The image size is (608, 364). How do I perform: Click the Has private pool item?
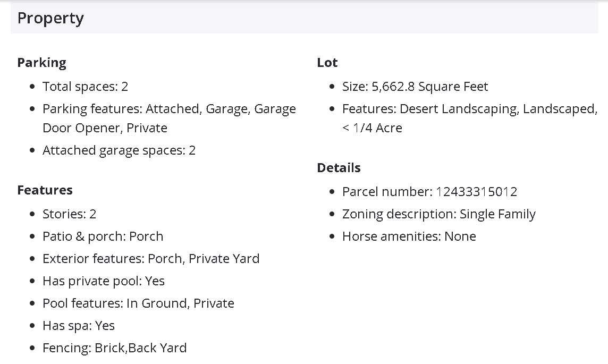(104, 281)
